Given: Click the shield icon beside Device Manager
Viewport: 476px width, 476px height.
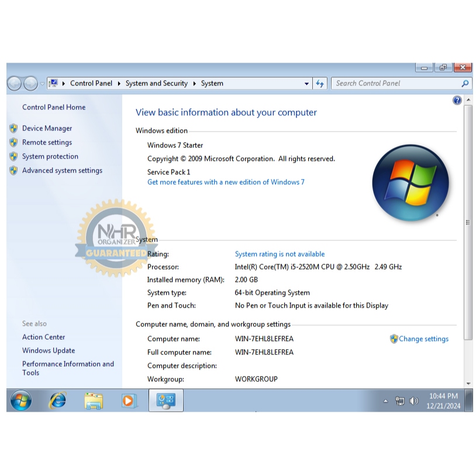Looking at the screenshot, I should (13, 128).
